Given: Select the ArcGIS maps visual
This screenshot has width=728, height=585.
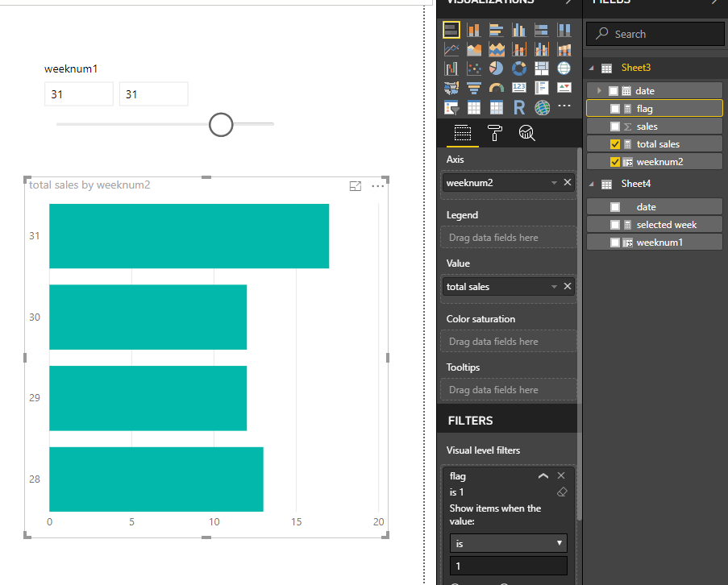Looking at the screenshot, I should [x=541, y=108].
